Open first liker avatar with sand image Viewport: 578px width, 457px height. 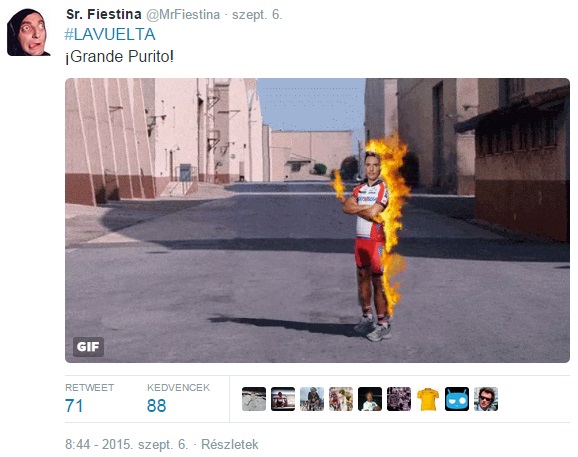(x=254, y=399)
